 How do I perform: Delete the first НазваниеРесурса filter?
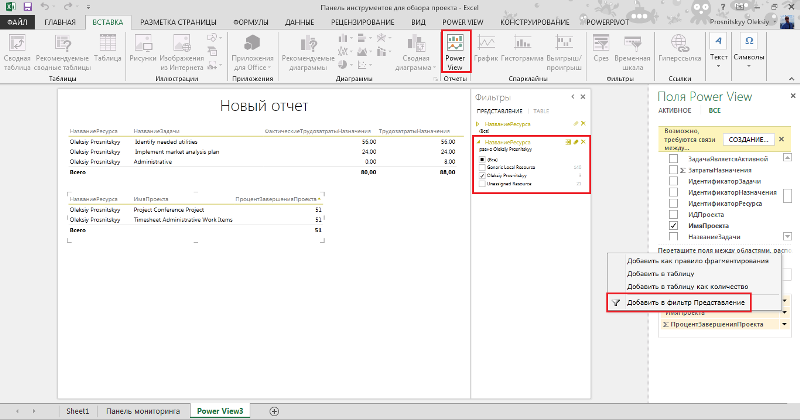point(583,123)
